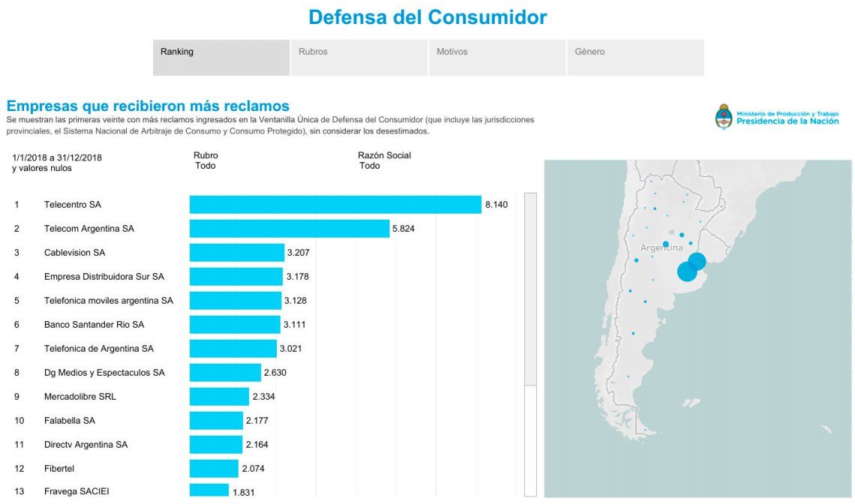Screen dimensions: 855x504
Task: Select the Cablevision SA bar
Action: 237,253
